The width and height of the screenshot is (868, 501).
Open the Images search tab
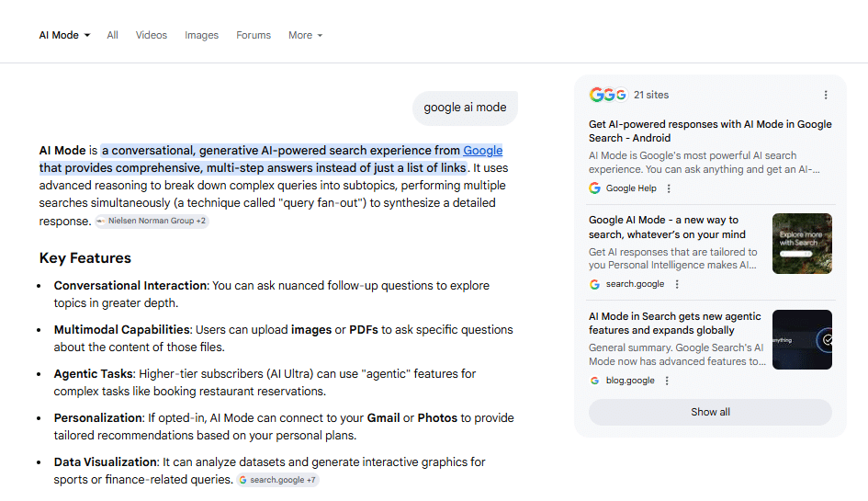[201, 35]
